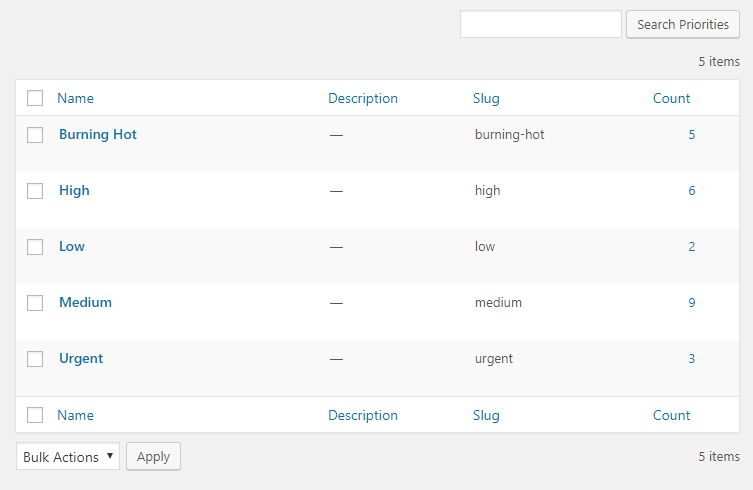Screen dimensions: 753x490
Task: Sort by the Name column header
Action: point(75,98)
